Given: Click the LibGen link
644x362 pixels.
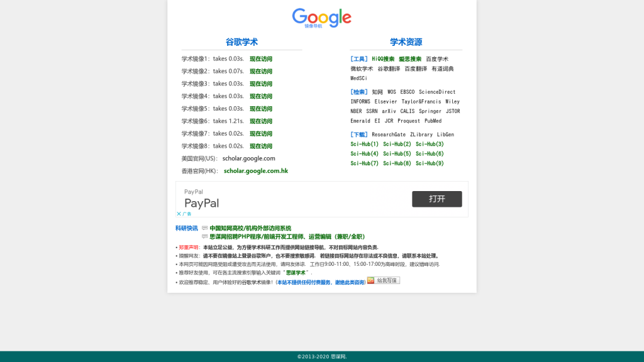Looking at the screenshot, I should 446,134.
